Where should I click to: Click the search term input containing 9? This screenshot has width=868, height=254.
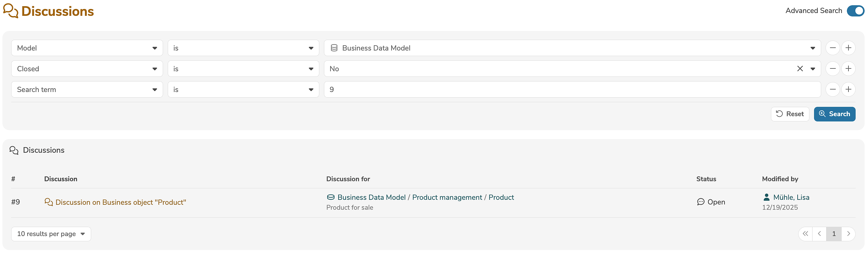point(572,90)
